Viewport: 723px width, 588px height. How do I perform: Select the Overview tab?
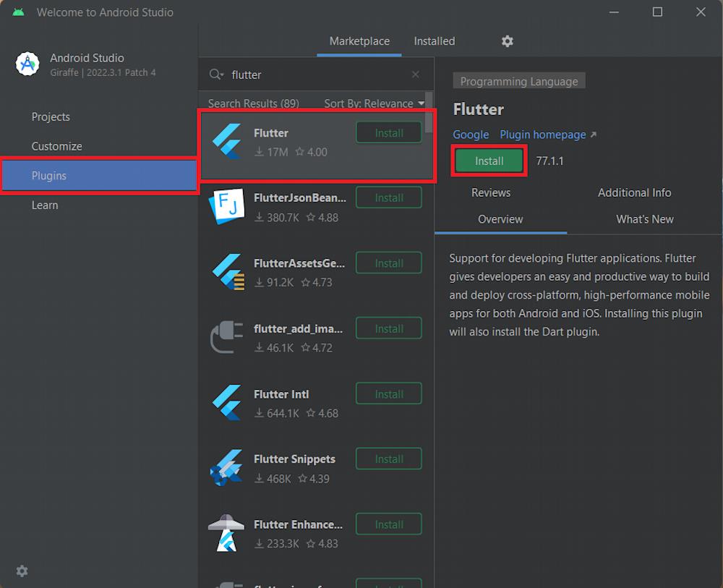coord(500,219)
